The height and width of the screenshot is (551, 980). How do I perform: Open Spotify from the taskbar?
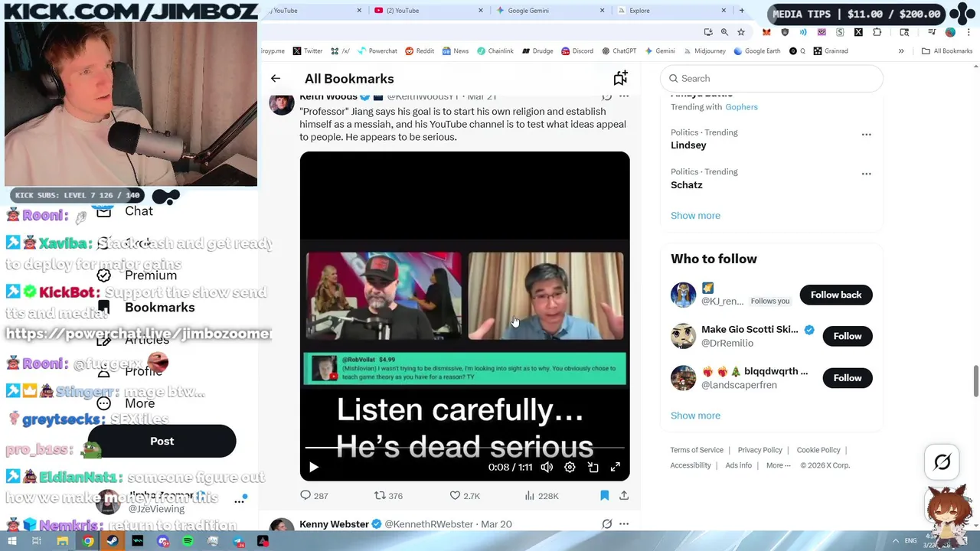(x=188, y=541)
